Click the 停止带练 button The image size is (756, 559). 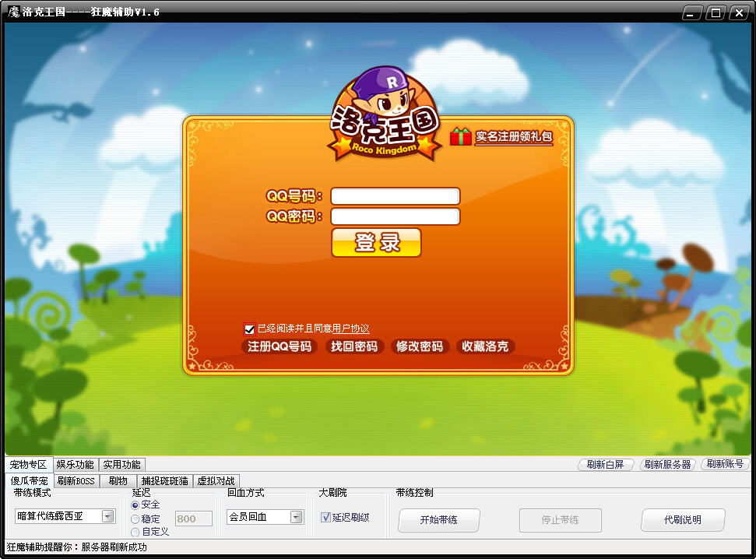point(561,520)
